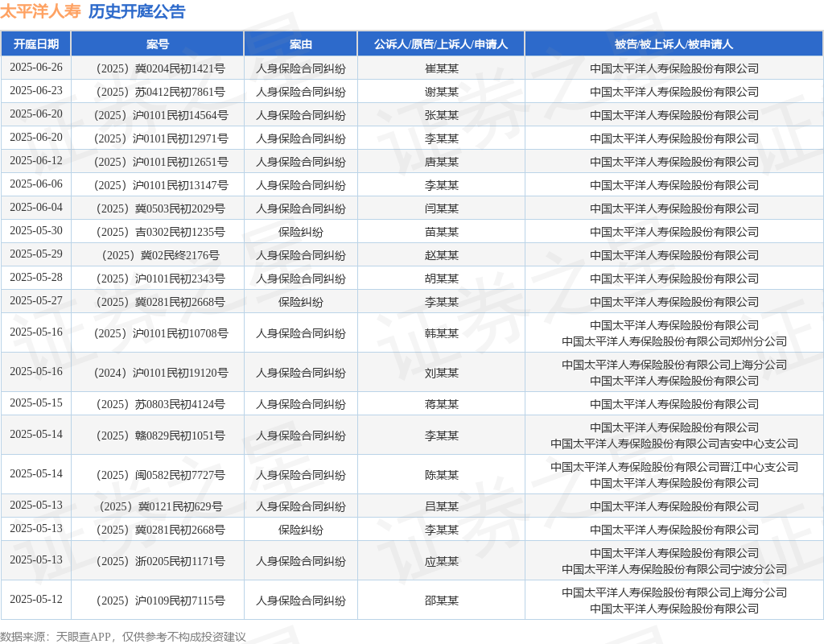Click the 吉安中心支公司 defendant entry
Screen dimensions: 824x644
pyautogui.click(x=674, y=444)
